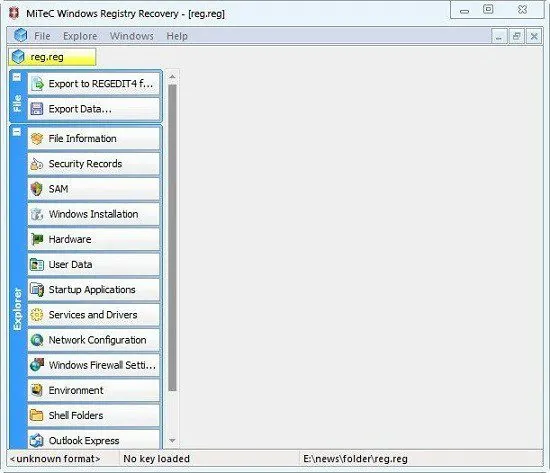The image size is (550, 473).
Task: Open Startup Applications view
Action: 93,290
